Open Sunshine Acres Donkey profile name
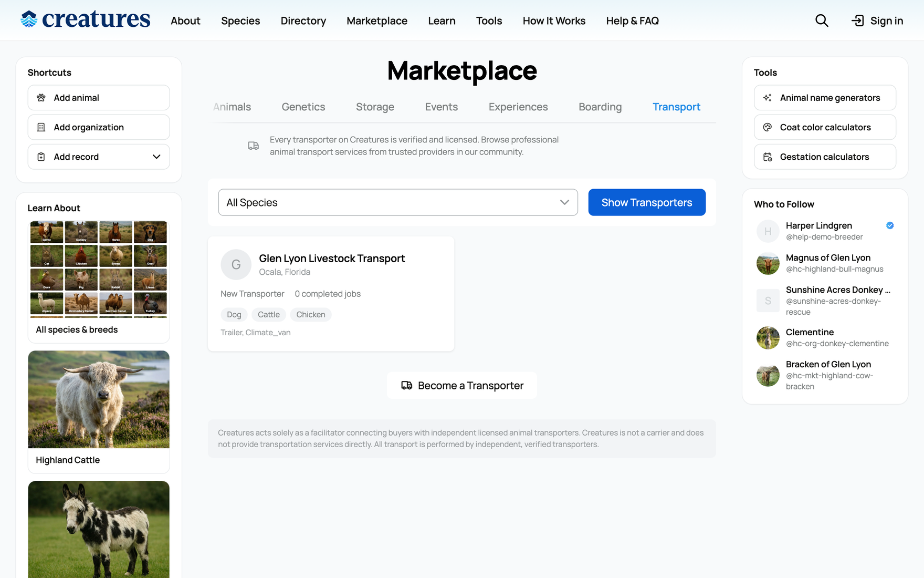The image size is (924, 578). (x=838, y=290)
